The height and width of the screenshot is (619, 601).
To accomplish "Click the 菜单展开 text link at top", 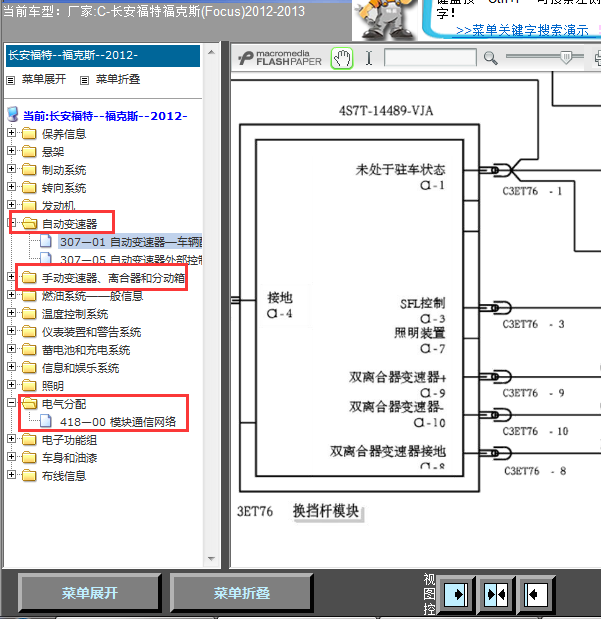I will (x=44, y=79).
